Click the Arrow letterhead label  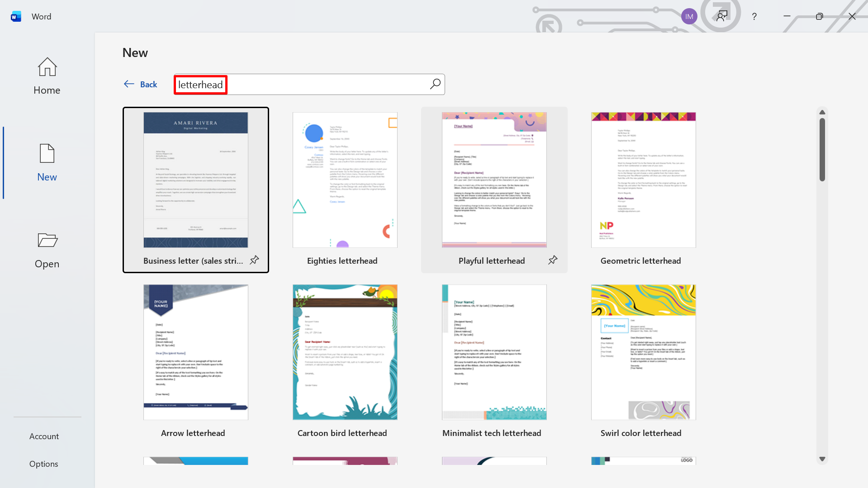point(193,433)
